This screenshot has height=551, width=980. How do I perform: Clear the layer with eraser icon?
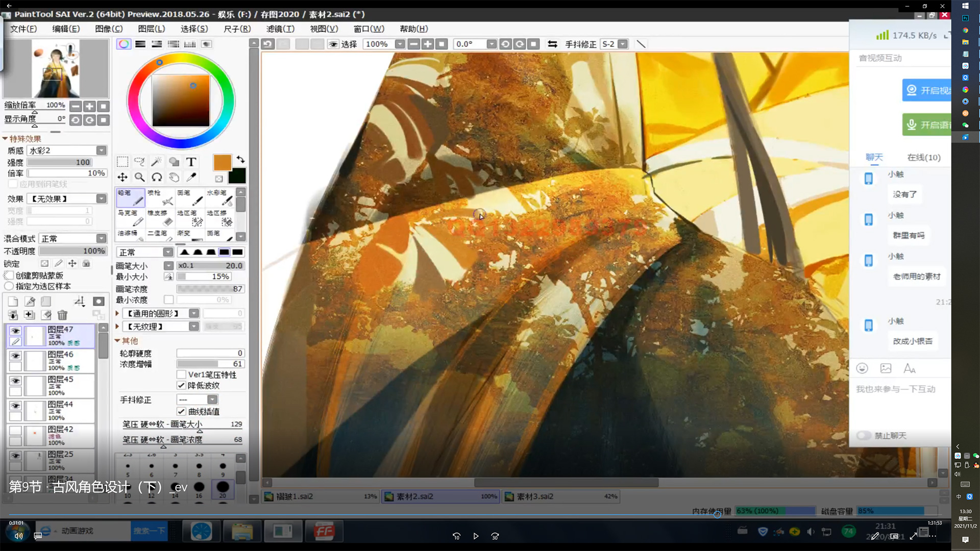point(46,315)
